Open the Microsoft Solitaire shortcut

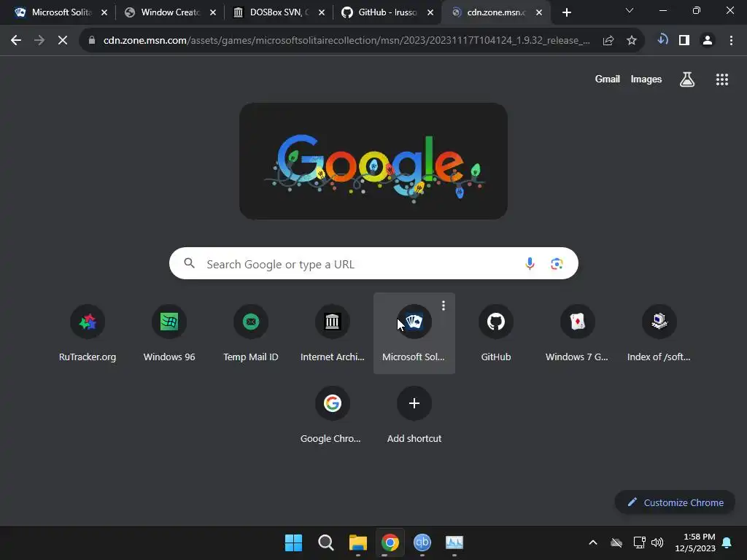pyautogui.click(x=414, y=333)
